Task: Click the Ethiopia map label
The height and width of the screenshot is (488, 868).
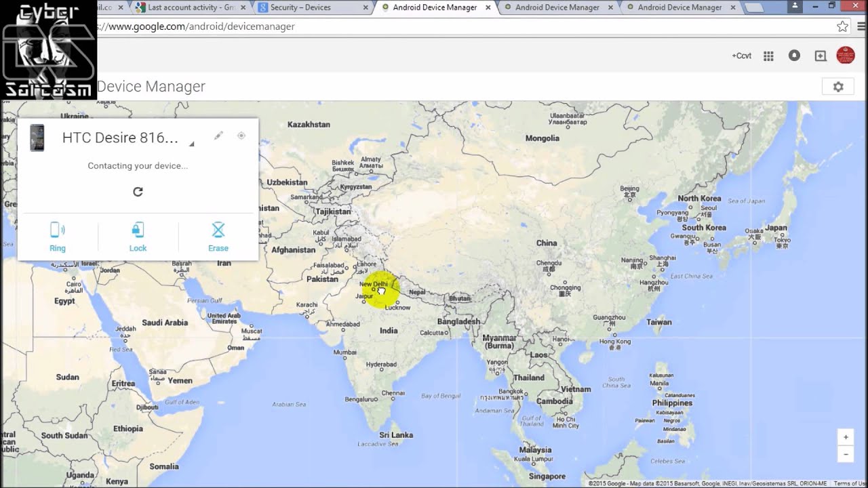Action: click(x=128, y=429)
